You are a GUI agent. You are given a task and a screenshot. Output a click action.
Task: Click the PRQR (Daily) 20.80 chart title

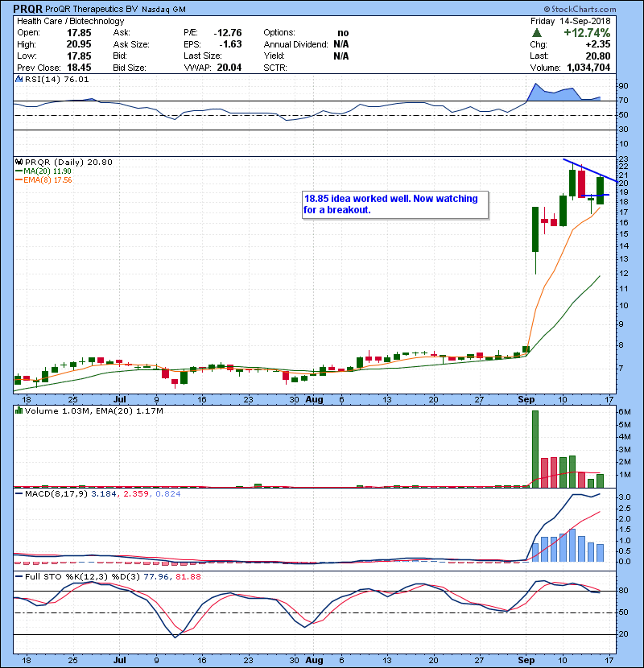point(68,163)
